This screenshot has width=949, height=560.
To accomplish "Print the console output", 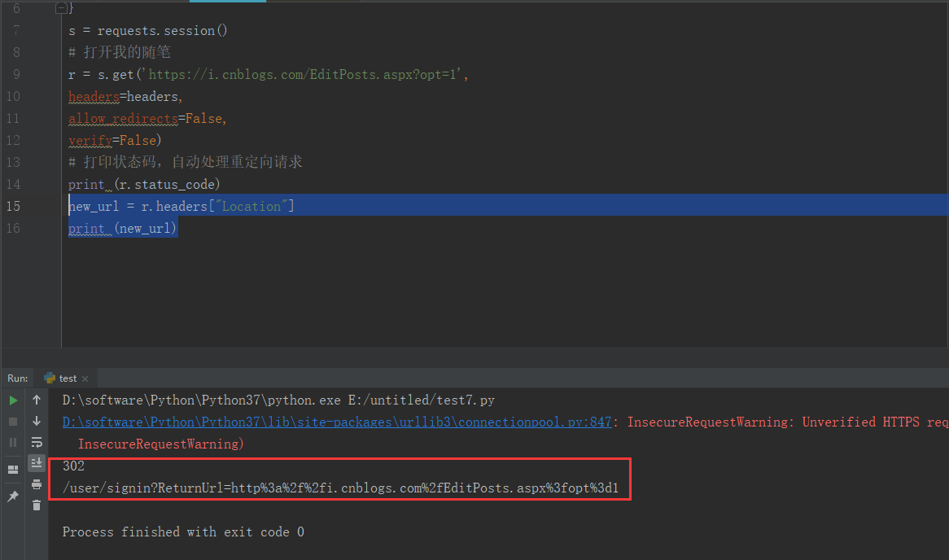I will 37,484.
